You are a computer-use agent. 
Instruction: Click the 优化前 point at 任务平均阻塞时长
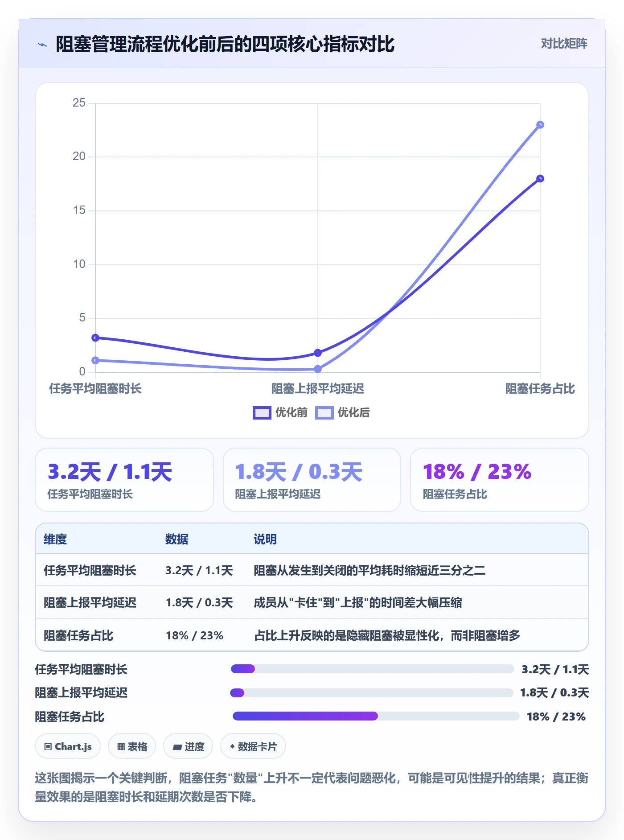(x=95, y=338)
